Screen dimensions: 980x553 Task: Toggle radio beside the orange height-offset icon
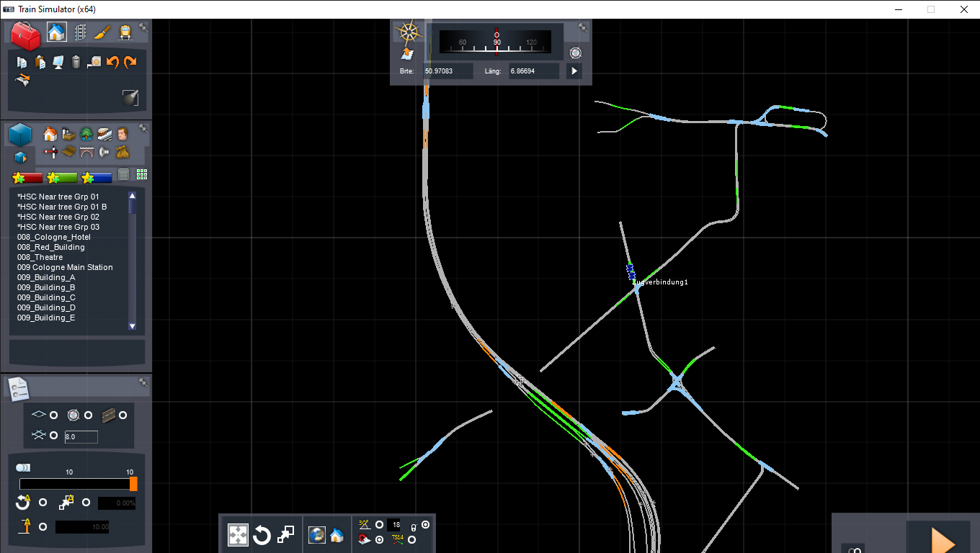pos(43,527)
